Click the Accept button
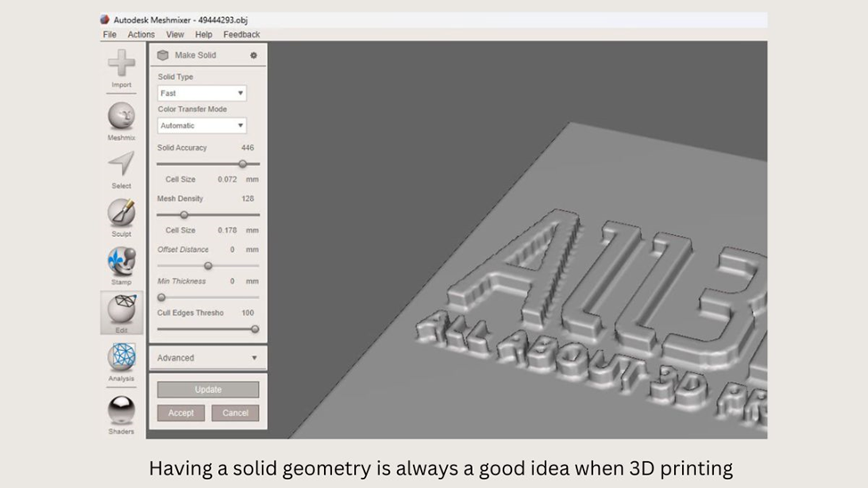868x488 pixels. pyautogui.click(x=181, y=412)
